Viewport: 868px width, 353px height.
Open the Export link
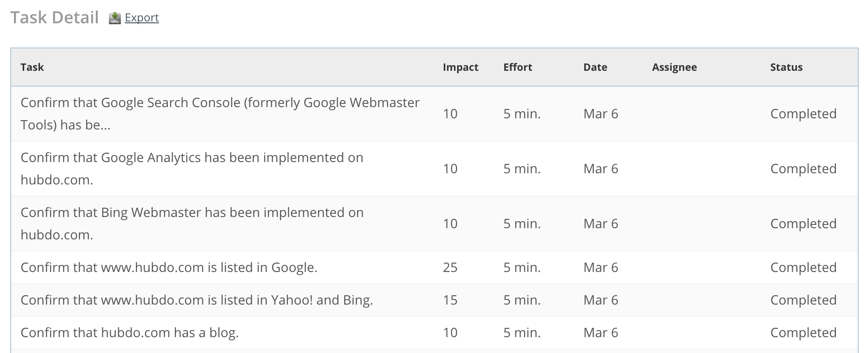[x=142, y=18]
